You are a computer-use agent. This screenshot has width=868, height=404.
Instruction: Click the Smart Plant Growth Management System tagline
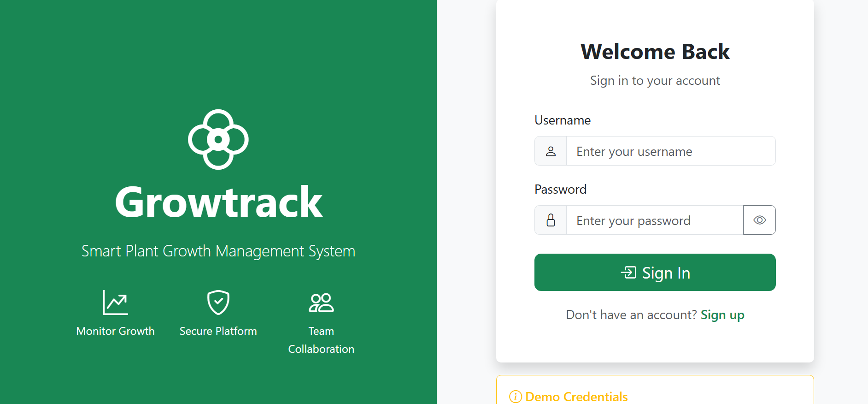218,251
